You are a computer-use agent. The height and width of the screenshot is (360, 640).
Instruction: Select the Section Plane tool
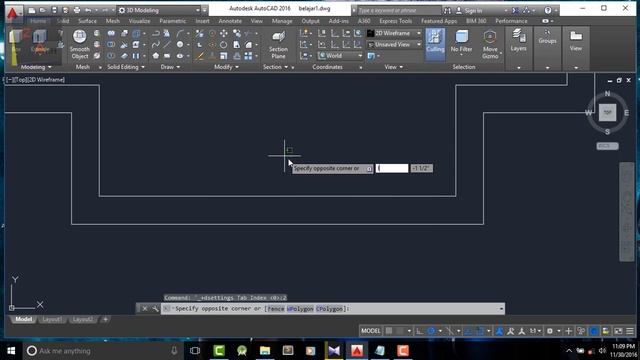[278, 44]
